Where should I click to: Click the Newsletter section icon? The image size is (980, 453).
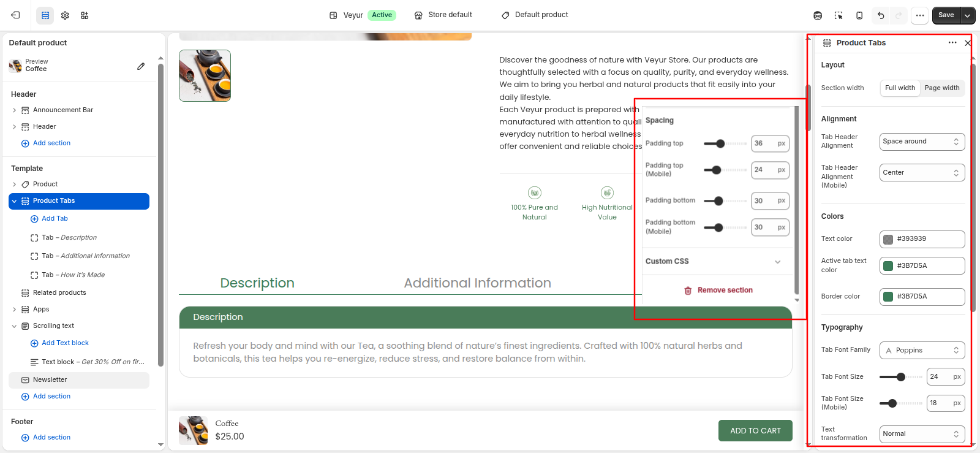tap(25, 380)
